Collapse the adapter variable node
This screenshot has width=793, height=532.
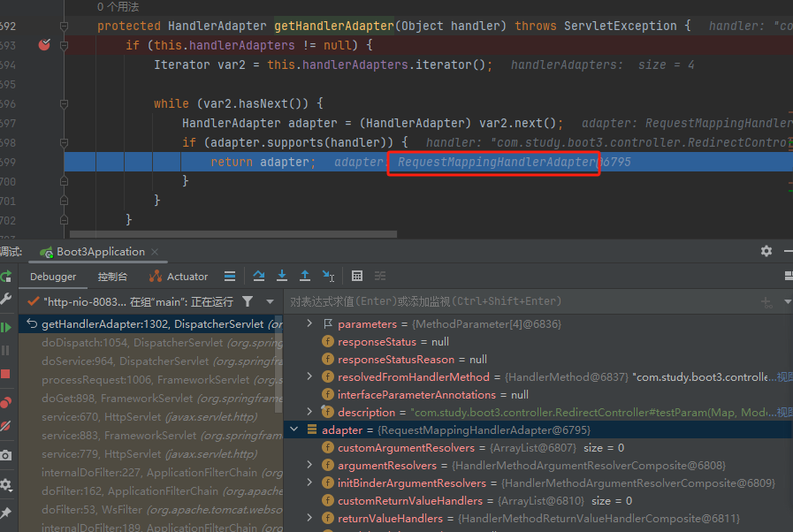pyautogui.click(x=294, y=429)
